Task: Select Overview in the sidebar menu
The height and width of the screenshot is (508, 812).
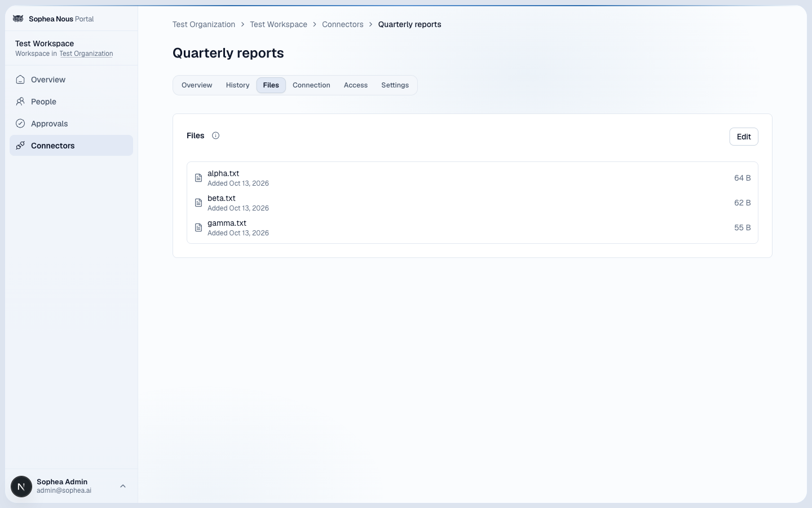Action: (x=72, y=80)
